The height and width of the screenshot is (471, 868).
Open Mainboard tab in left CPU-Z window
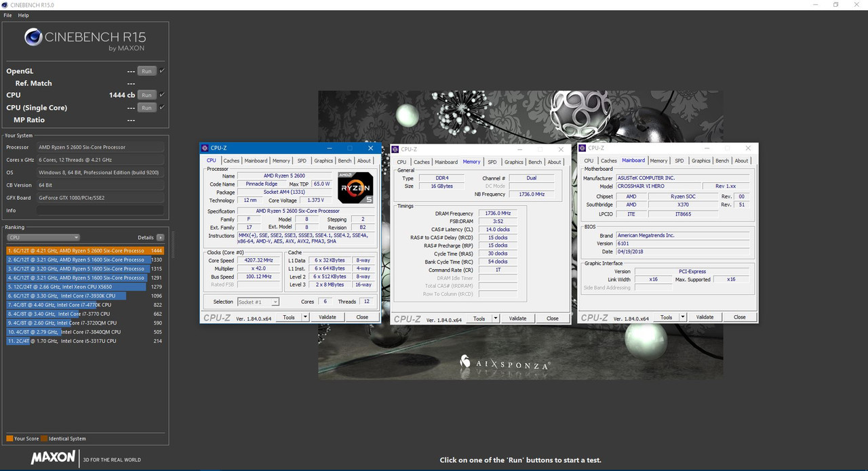(x=256, y=161)
